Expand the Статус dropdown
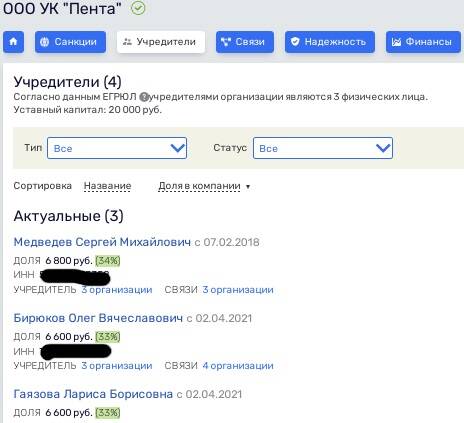 pyautogui.click(x=323, y=148)
